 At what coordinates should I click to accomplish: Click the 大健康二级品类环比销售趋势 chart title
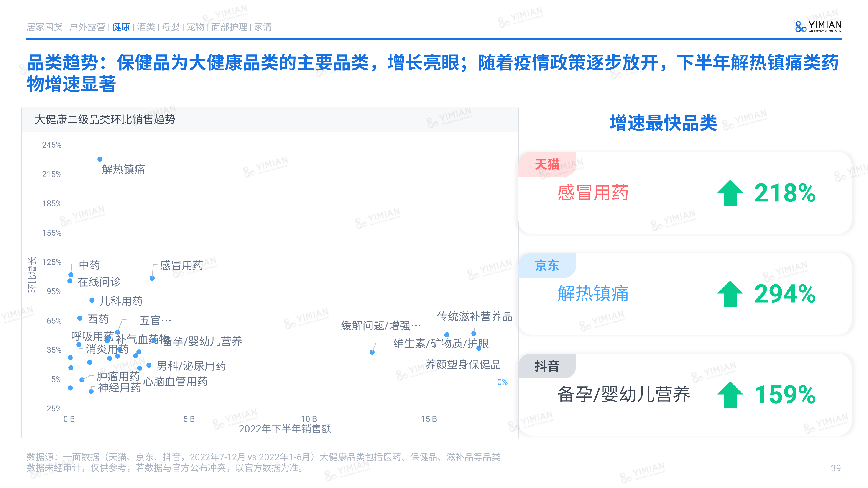coord(105,120)
